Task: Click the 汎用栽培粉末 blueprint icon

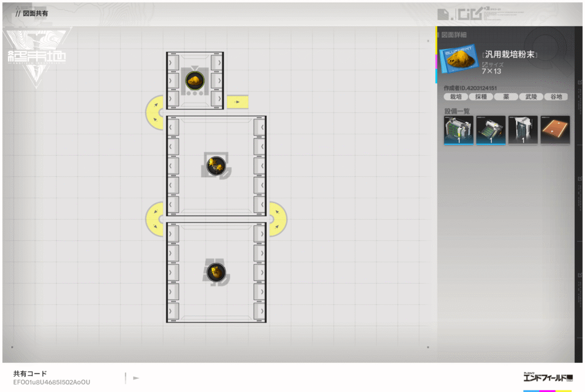Action: [459, 61]
